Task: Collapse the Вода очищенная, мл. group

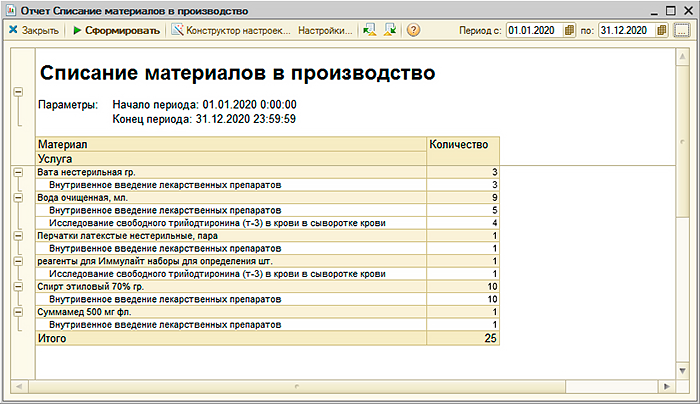Action: click(18, 198)
